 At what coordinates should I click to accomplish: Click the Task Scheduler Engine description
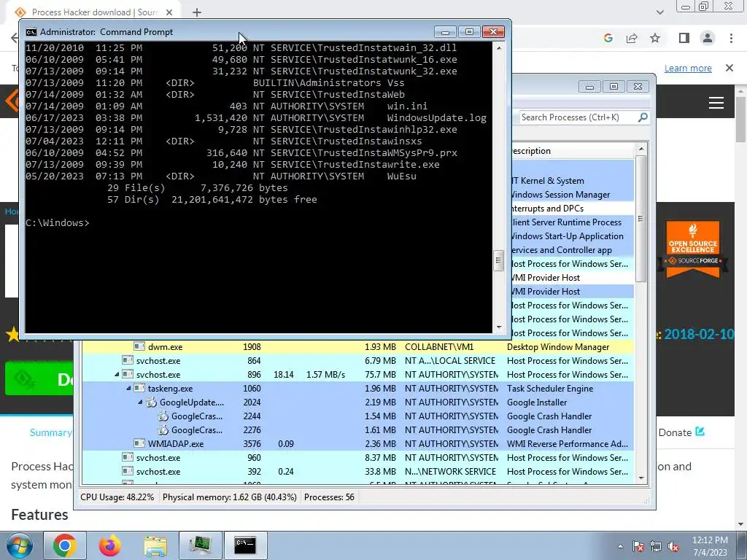click(550, 389)
